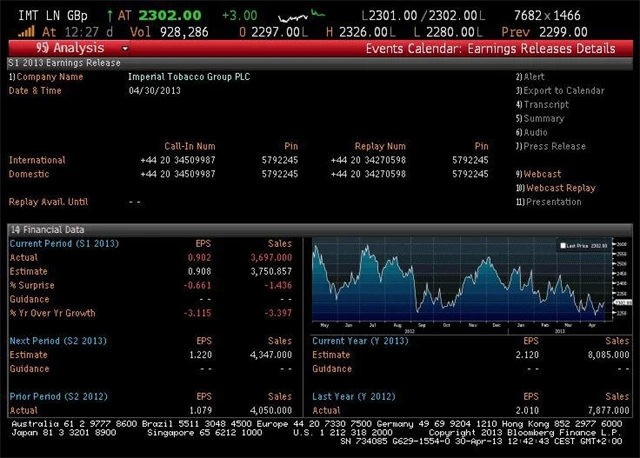Click the price change +3.00

pyautogui.click(x=240, y=16)
